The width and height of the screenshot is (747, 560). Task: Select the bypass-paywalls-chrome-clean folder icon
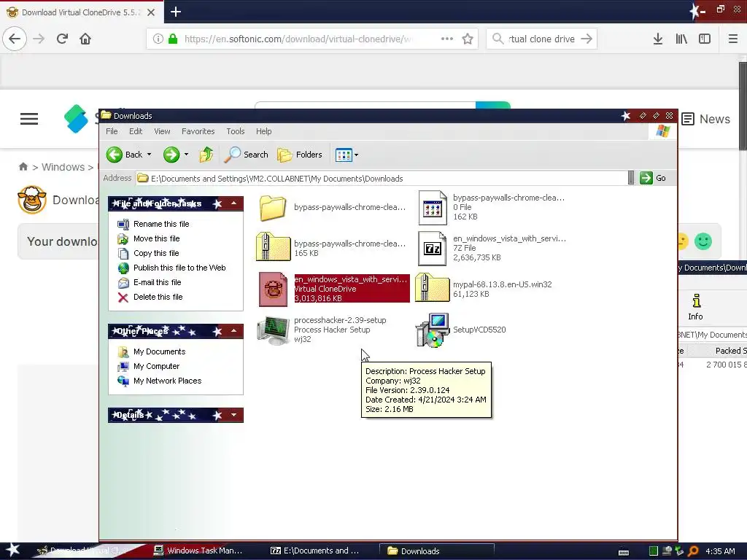click(273, 208)
